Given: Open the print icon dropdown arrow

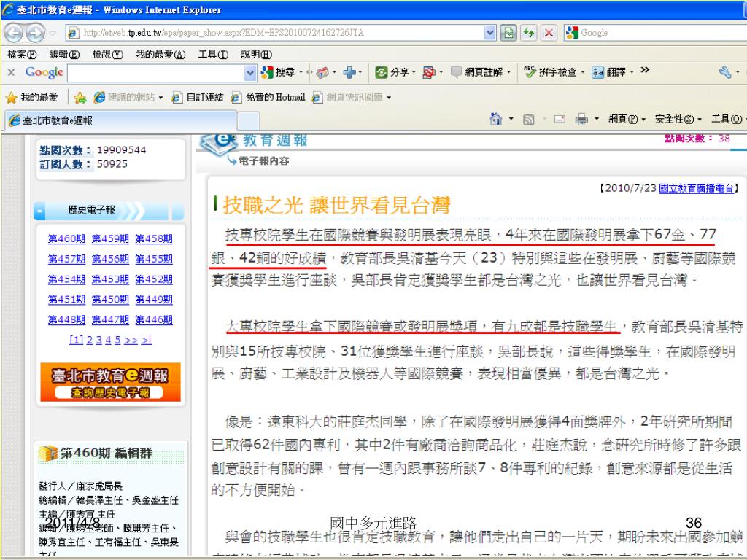Looking at the screenshot, I should (x=597, y=119).
